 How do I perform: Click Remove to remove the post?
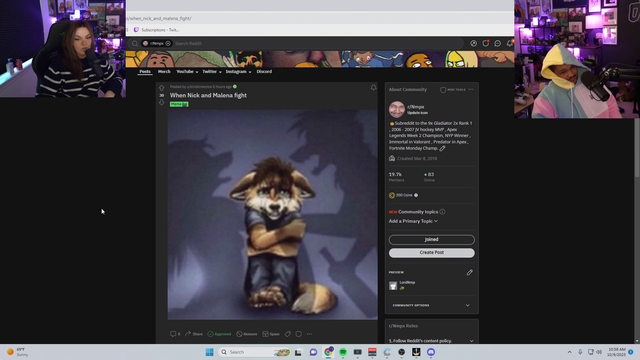click(247, 334)
